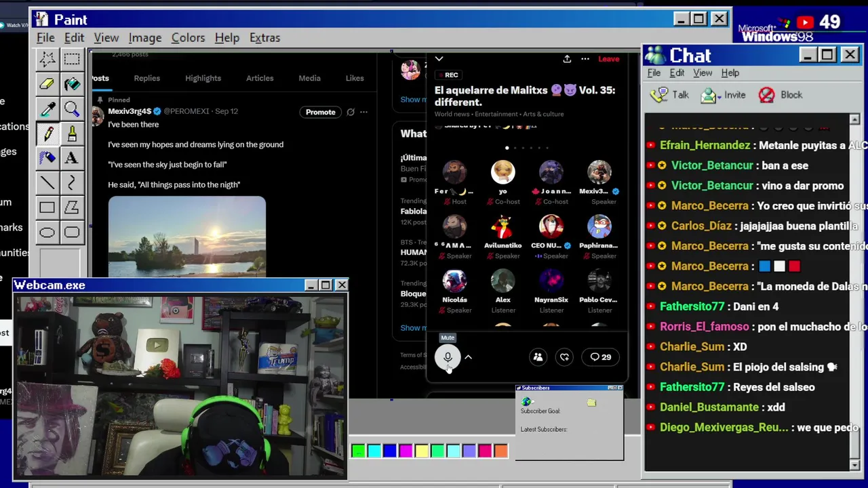Pick the magenta palette swatch

coord(406,451)
